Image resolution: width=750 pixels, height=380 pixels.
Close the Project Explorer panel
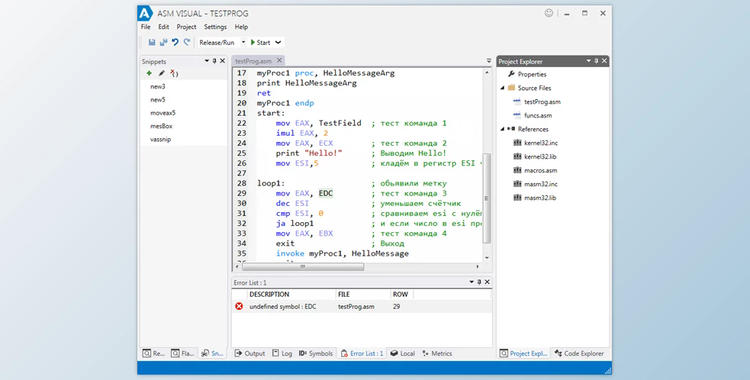coord(605,61)
